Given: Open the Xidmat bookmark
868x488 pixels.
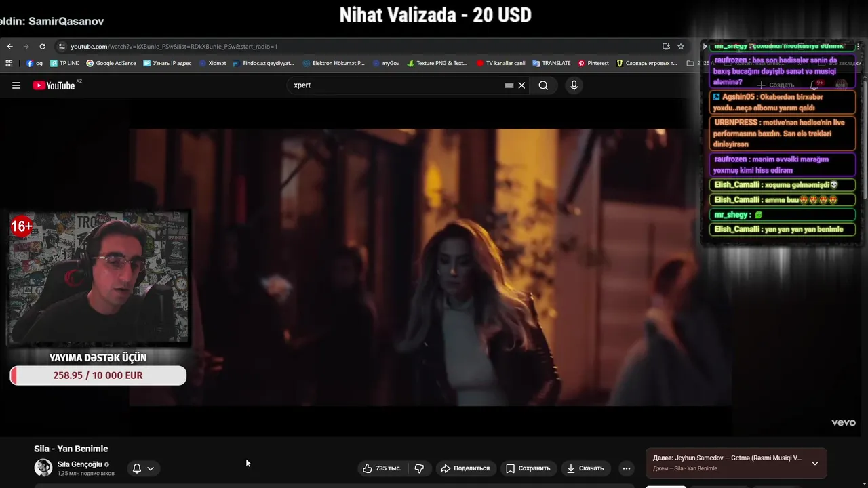Looking at the screenshot, I should pos(212,63).
